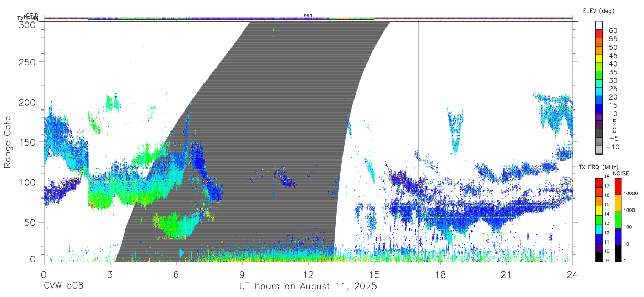Click the '21' hour label on x-axis
The height and width of the screenshot is (297, 644).
click(507, 274)
